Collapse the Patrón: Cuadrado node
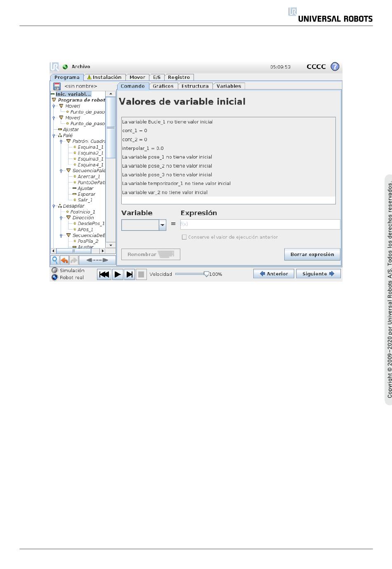Image resolution: width=392 pixels, height=569 pixels. click(68, 141)
